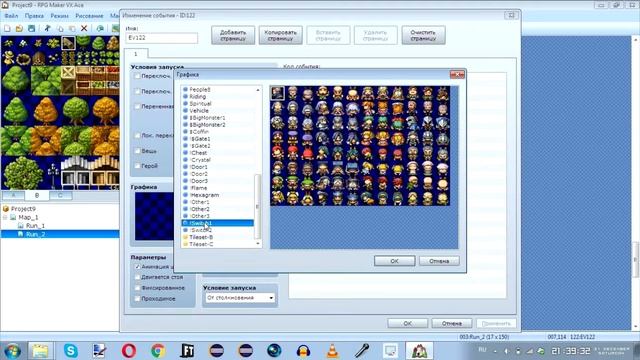Click the Paste toolbar icon

pos(72,29)
